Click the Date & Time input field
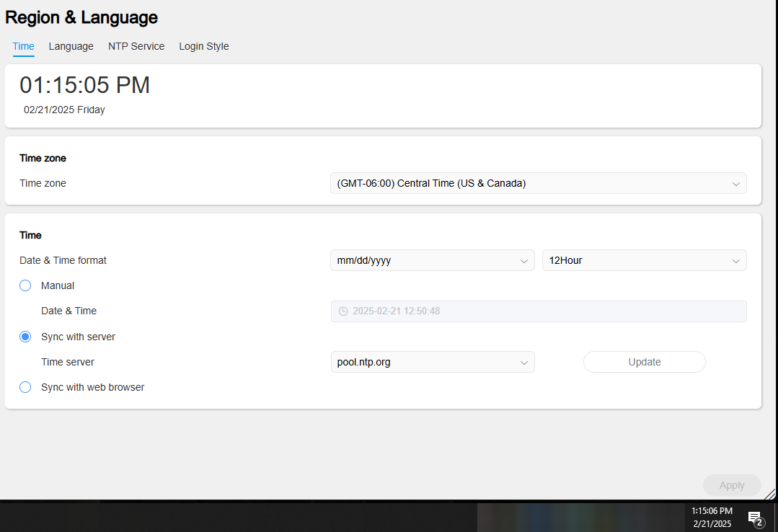 539,311
